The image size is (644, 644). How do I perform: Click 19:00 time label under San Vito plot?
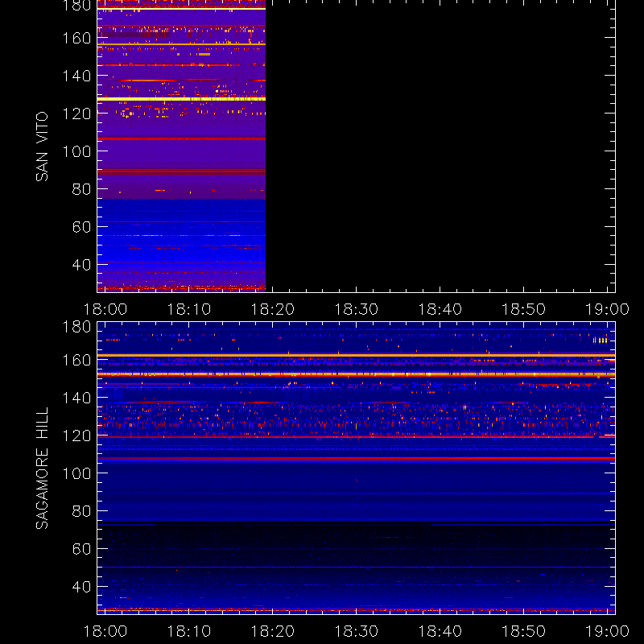tap(607, 309)
